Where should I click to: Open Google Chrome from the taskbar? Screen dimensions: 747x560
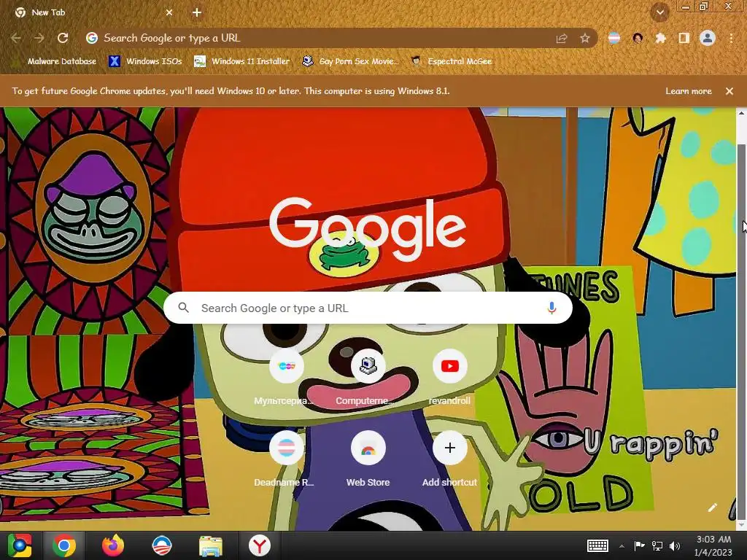(64, 545)
